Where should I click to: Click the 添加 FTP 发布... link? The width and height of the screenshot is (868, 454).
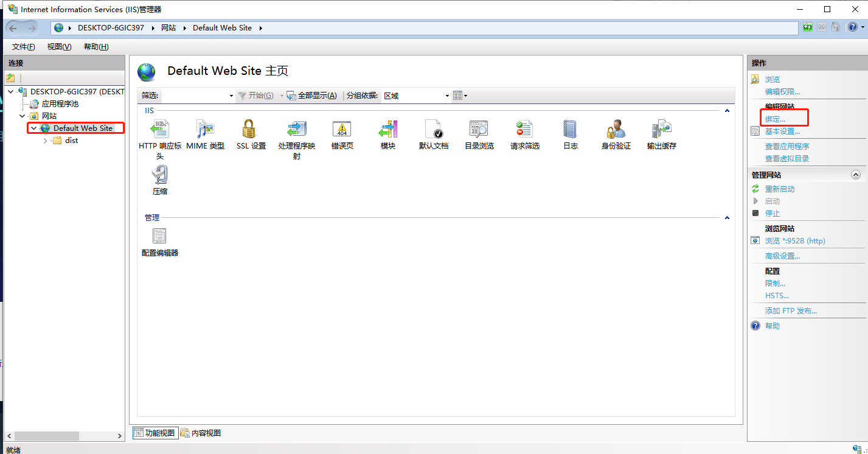click(791, 311)
